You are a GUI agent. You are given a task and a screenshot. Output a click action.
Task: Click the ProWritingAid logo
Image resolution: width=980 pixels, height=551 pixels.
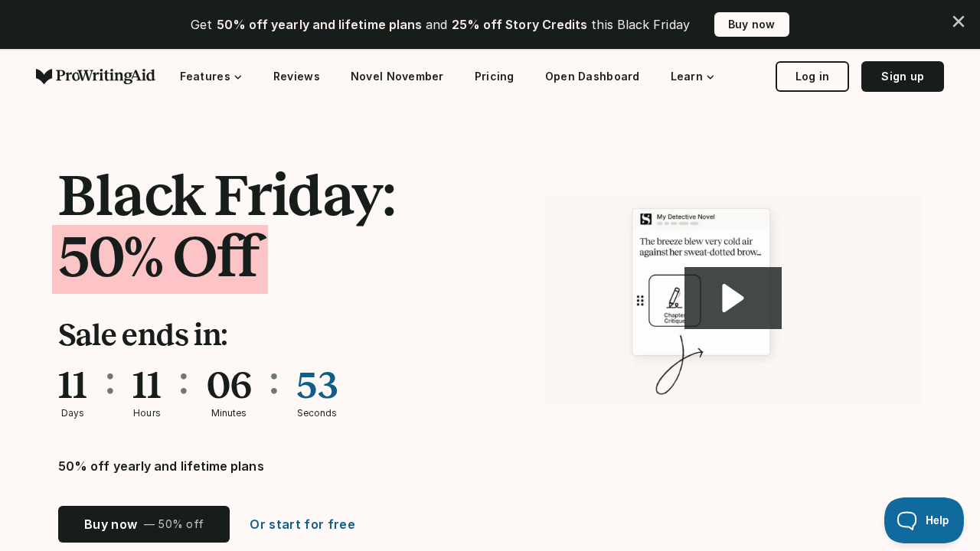(x=95, y=77)
